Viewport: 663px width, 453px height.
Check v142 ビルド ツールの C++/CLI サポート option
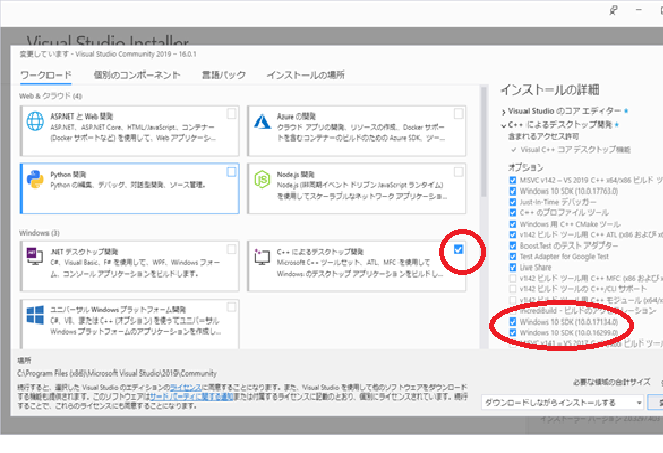pos(513,289)
